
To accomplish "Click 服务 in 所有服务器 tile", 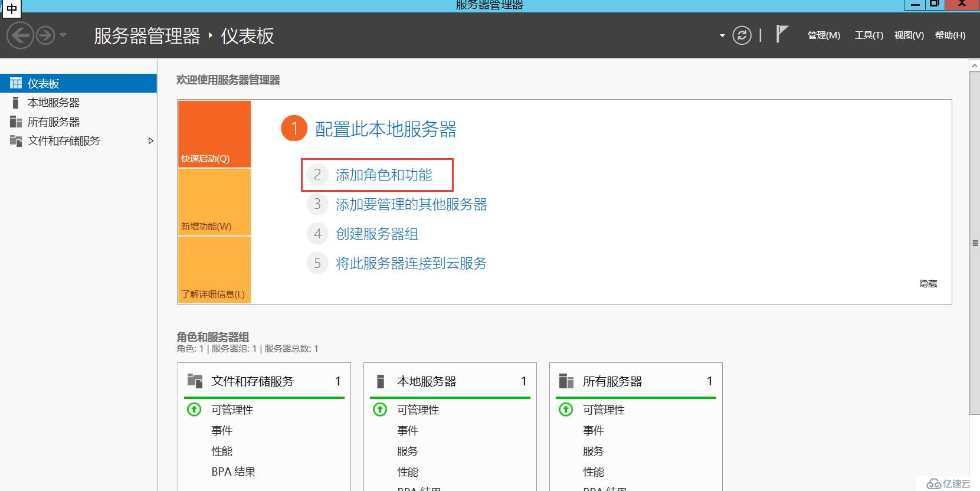I will (594, 451).
